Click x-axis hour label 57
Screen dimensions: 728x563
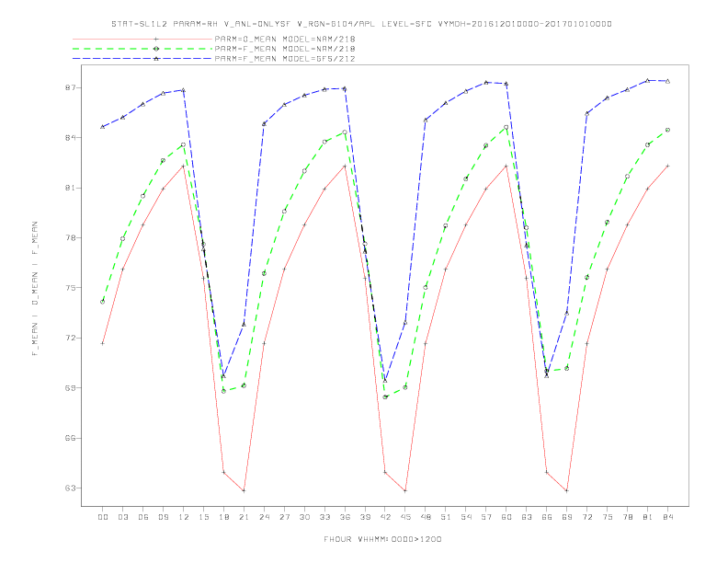[x=486, y=517]
